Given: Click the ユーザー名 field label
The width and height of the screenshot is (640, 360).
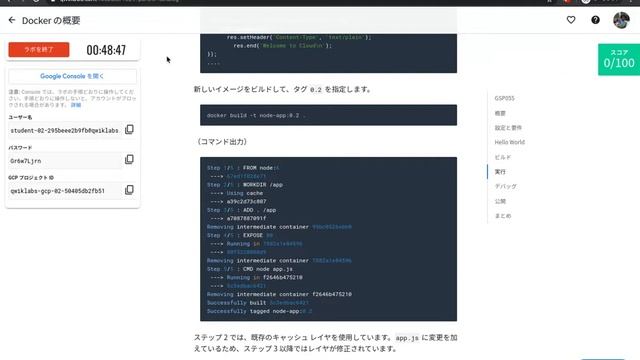Looking at the screenshot, I should pyautogui.click(x=20, y=117).
